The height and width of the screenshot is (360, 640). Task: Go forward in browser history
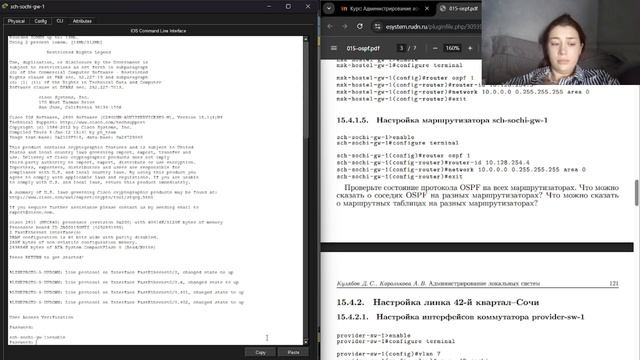[345, 27]
